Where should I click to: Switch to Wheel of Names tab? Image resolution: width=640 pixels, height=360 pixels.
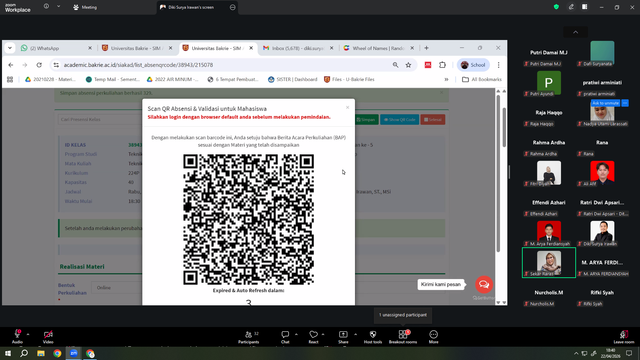point(378,48)
